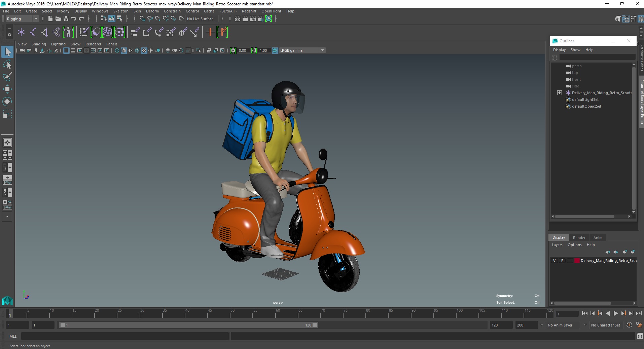Open the viewport Shading menu
The height and width of the screenshot is (349, 644).
39,44
